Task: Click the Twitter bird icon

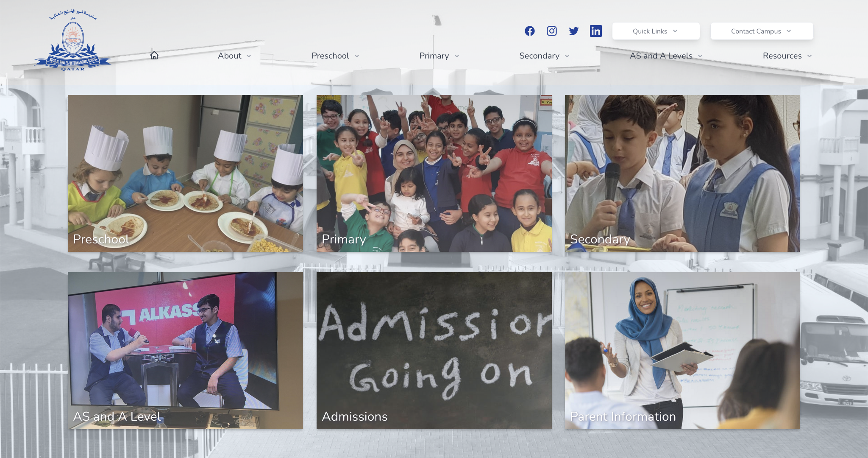Action: 573,31
